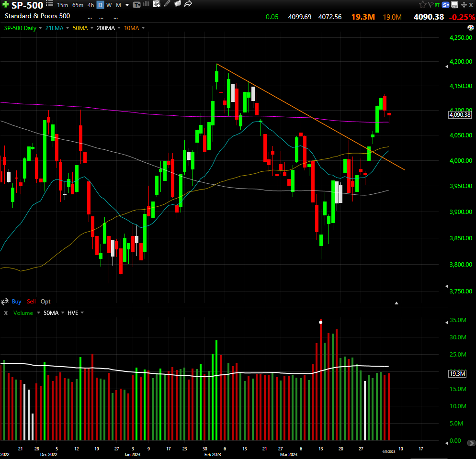Select the pencil drawing tool
Viewport: 476px width, 459px height.
coord(167,4)
